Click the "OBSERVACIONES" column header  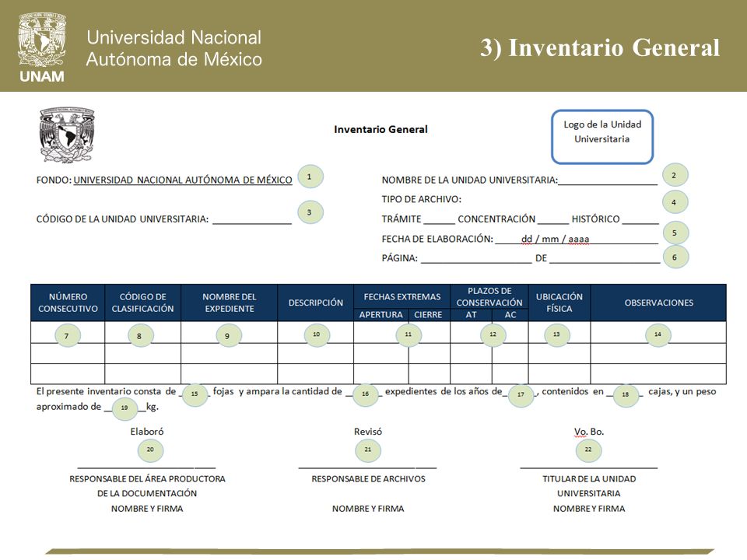point(659,303)
